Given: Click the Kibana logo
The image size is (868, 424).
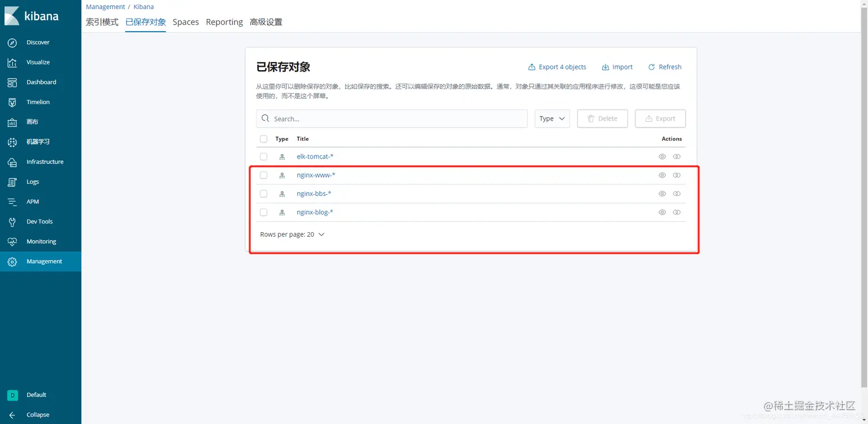Looking at the screenshot, I should coord(32,16).
